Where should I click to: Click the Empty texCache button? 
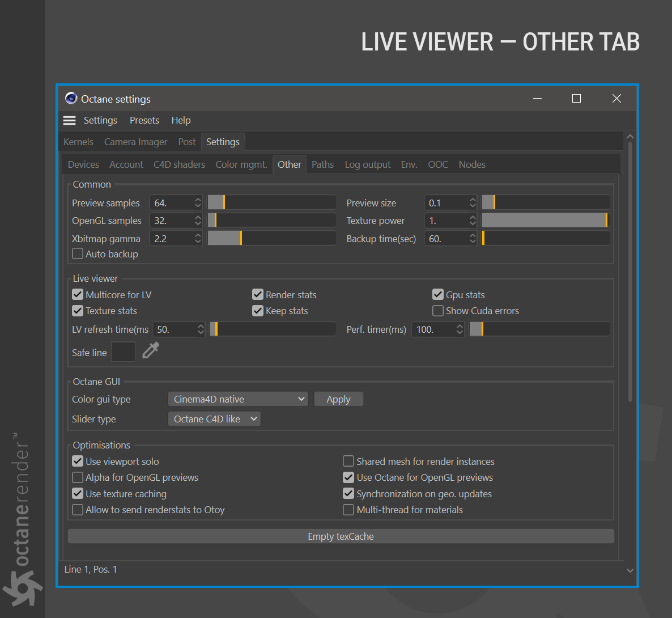tap(341, 536)
